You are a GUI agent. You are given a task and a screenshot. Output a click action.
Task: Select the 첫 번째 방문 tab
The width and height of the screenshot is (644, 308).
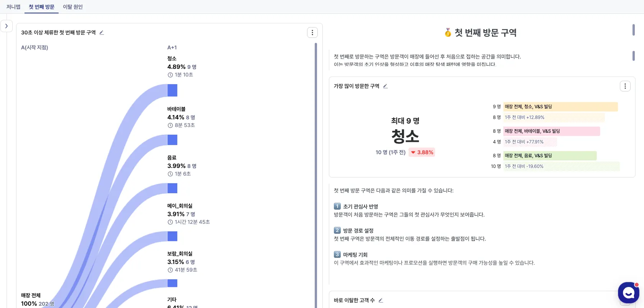[x=41, y=7]
